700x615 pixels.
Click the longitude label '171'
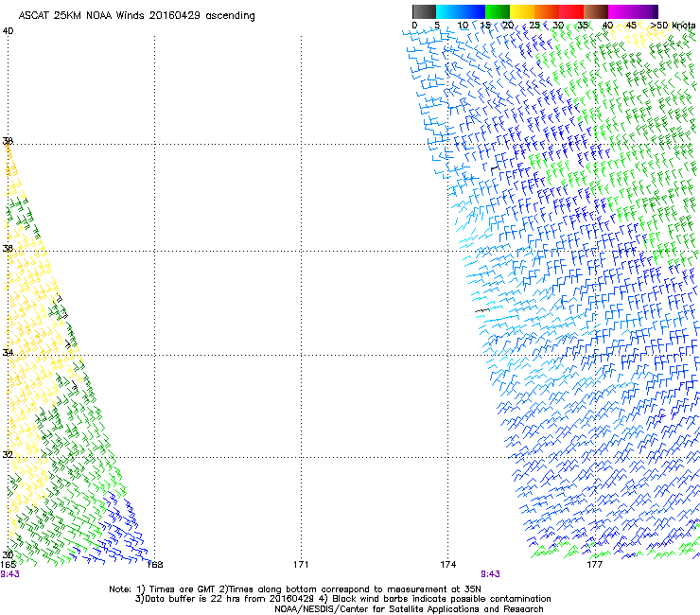coord(301,565)
